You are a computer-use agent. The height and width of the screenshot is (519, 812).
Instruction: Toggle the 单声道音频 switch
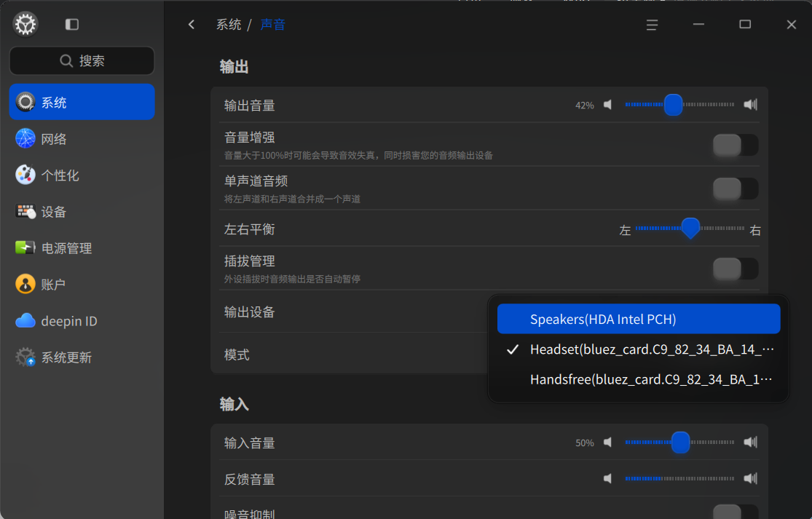pos(736,189)
